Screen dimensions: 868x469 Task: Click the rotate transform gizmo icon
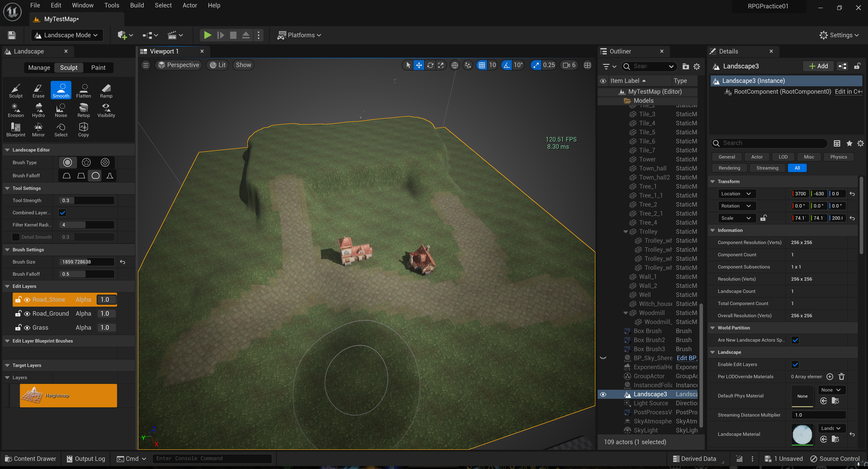coord(430,65)
